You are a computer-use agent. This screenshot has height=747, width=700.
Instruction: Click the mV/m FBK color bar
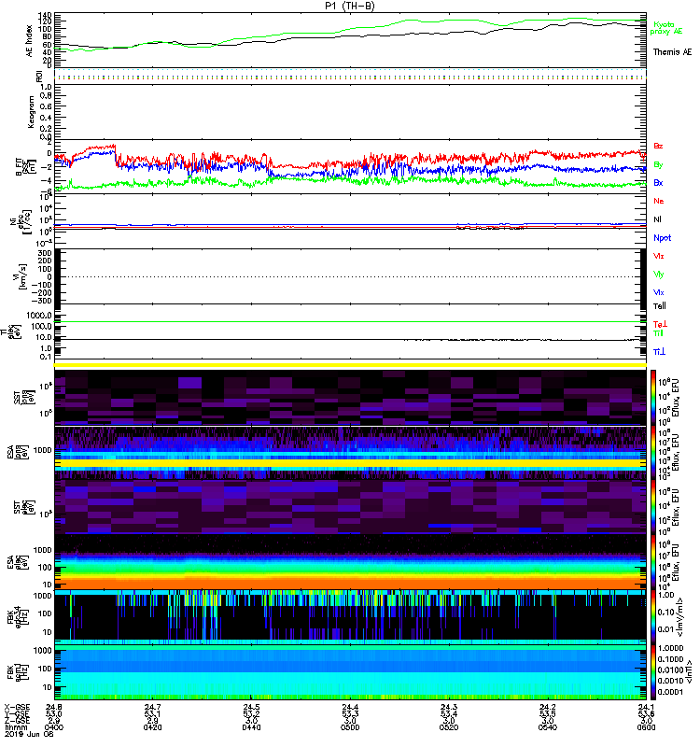(653, 616)
